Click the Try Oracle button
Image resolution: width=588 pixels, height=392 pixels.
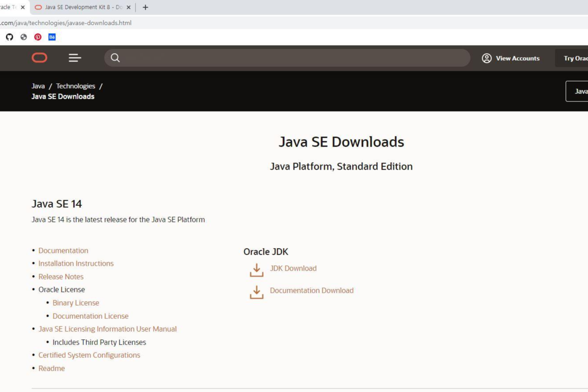[572, 58]
